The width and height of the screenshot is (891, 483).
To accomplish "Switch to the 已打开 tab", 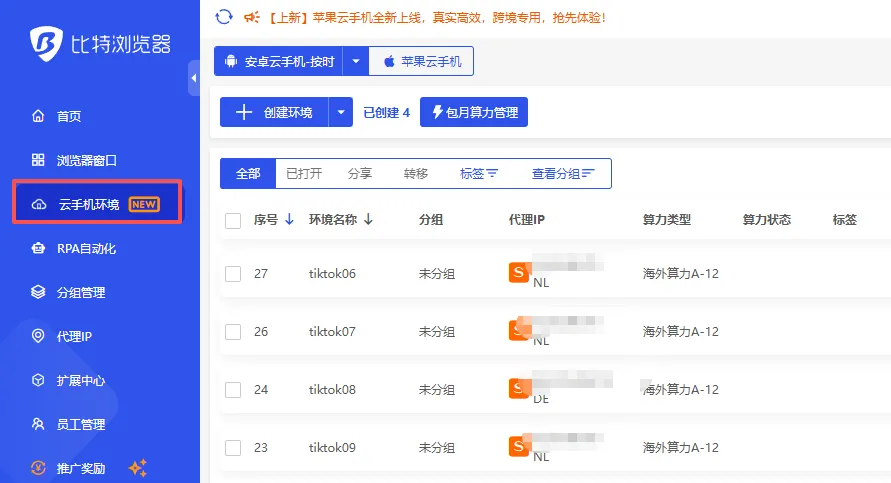I will [x=304, y=173].
